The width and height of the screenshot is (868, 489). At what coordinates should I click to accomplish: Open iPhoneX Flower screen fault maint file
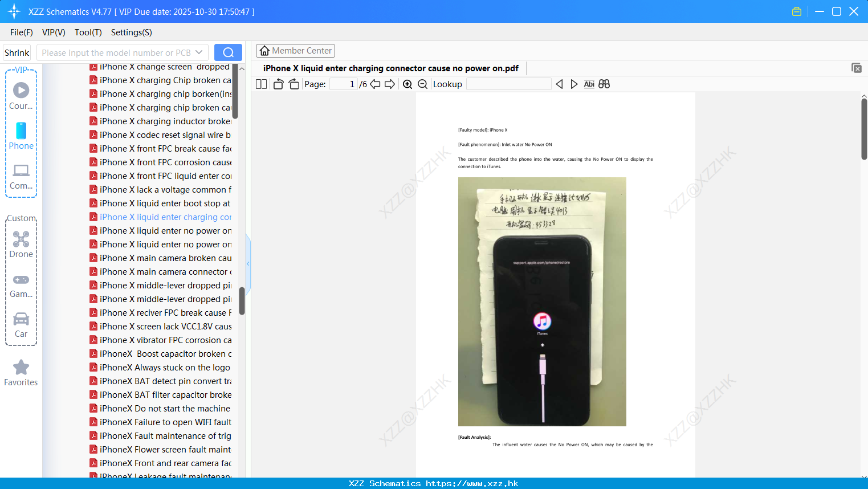[x=161, y=450]
